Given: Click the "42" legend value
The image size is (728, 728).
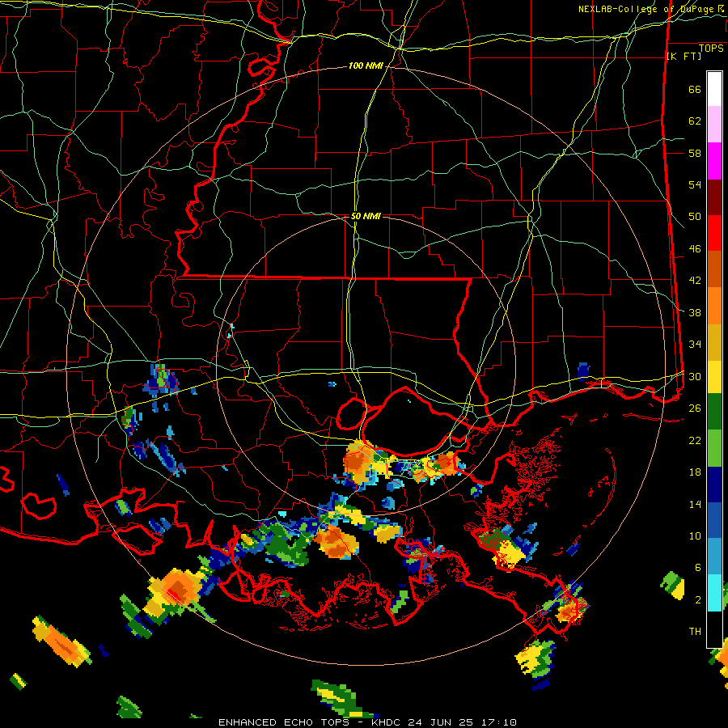Looking at the screenshot, I should pyautogui.click(x=695, y=281).
